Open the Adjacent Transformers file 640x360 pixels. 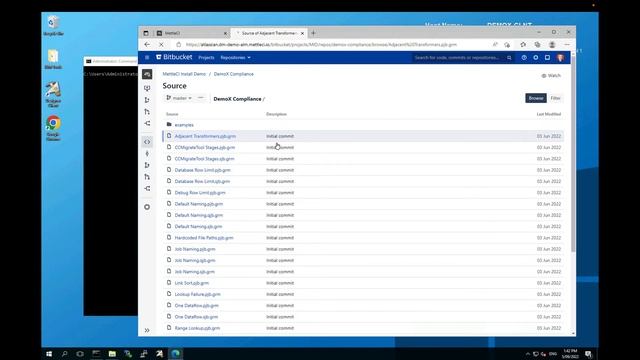pos(205,136)
